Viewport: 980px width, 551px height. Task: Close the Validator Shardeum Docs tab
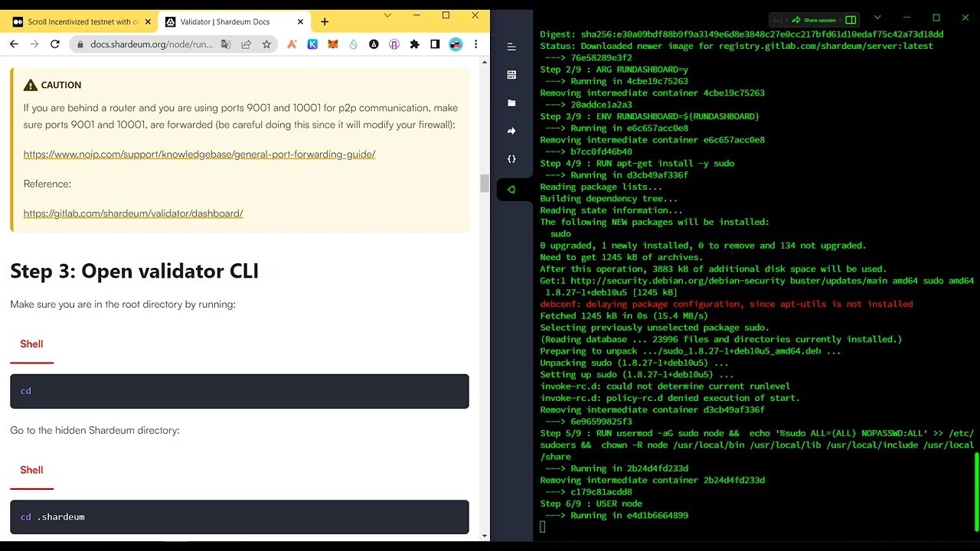(x=300, y=21)
